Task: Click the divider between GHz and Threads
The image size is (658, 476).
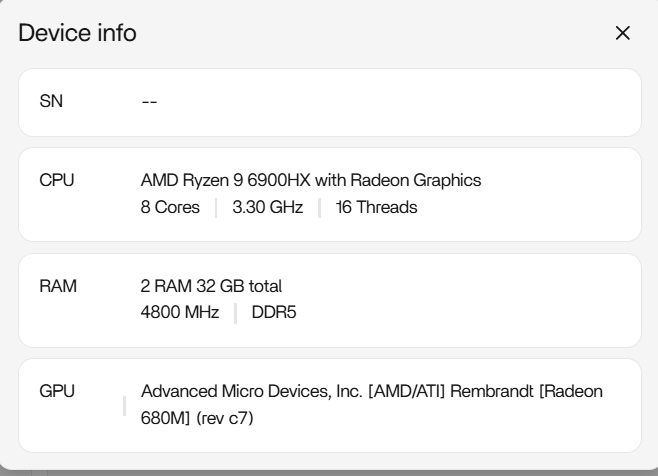Action: [319, 208]
